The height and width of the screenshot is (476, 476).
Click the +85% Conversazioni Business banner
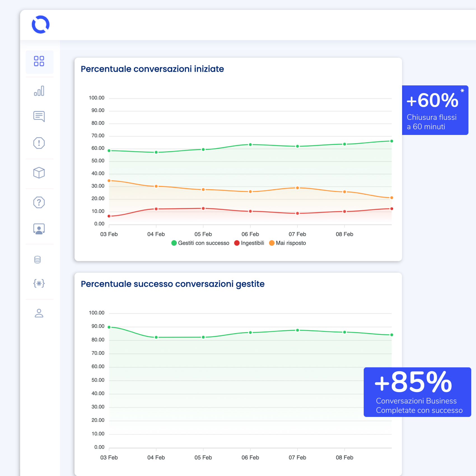coord(417,392)
